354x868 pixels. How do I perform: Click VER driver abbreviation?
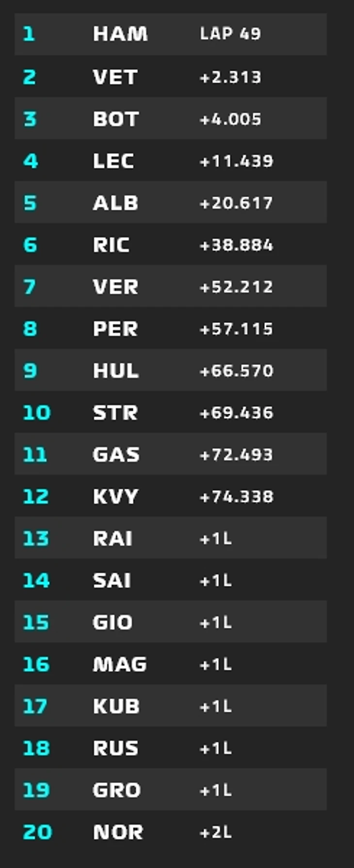pyautogui.click(x=115, y=286)
